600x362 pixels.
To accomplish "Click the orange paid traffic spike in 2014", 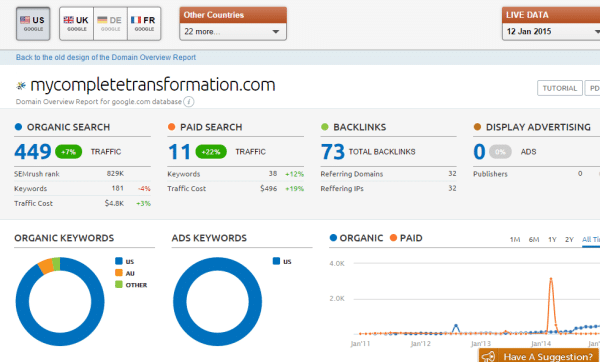I will tap(551, 279).
